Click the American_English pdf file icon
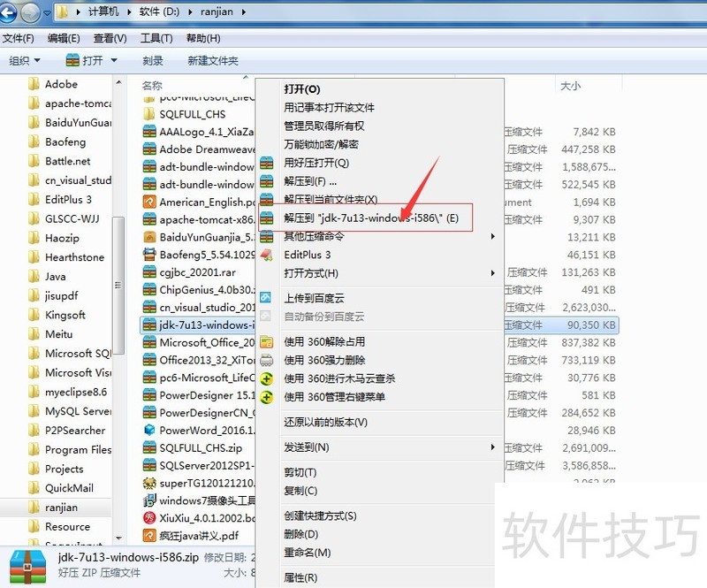The height and width of the screenshot is (588, 707). tap(149, 202)
